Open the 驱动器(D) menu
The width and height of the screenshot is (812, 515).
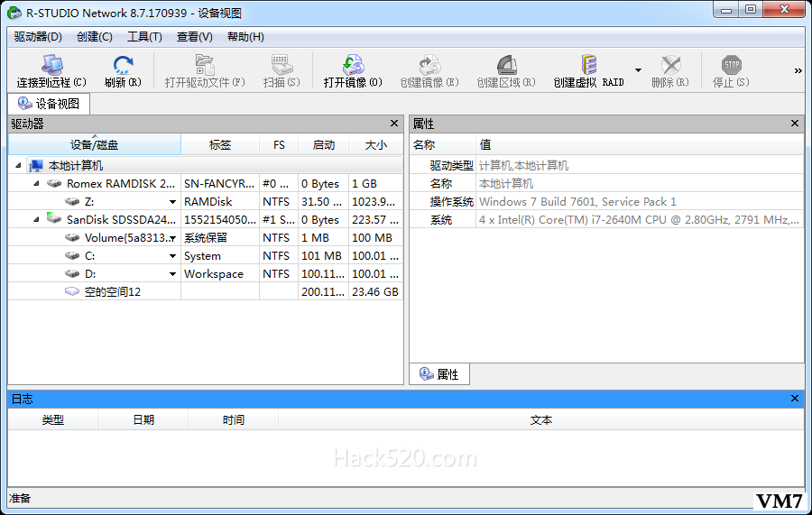point(38,37)
